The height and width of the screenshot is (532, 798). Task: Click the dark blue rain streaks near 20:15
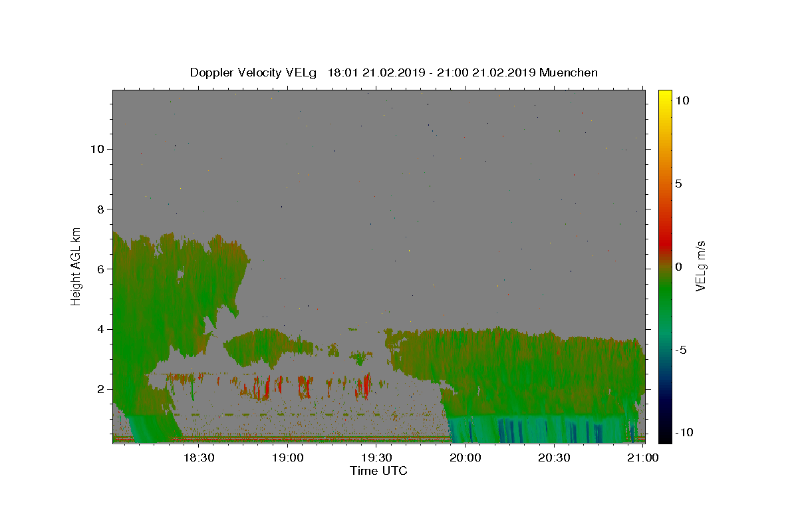point(512,430)
